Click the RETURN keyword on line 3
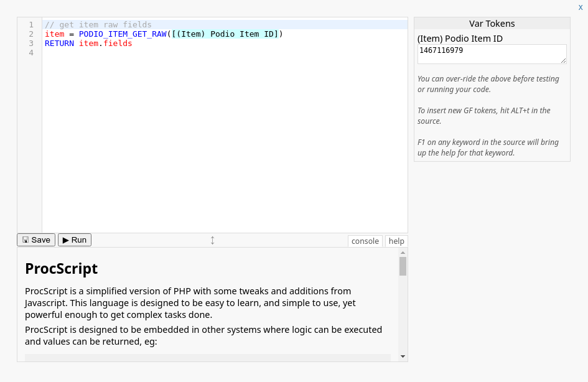This screenshot has width=588, height=382. coord(59,44)
